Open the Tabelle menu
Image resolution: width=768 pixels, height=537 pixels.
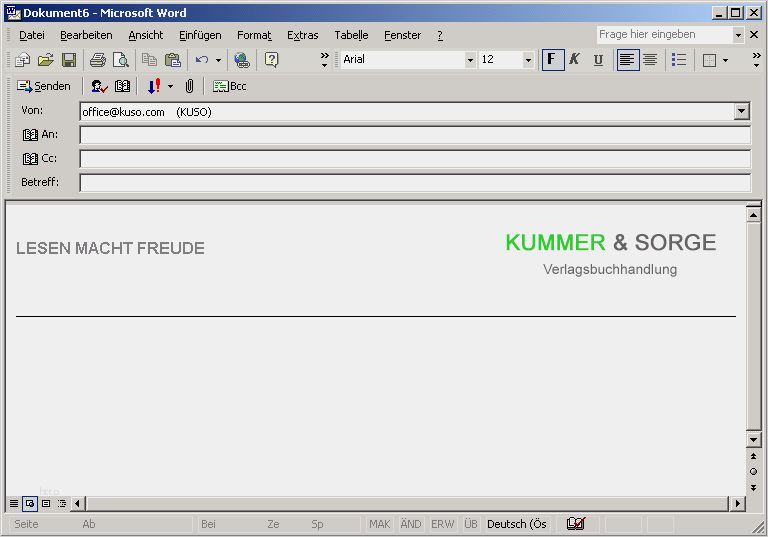[x=351, y=35]
